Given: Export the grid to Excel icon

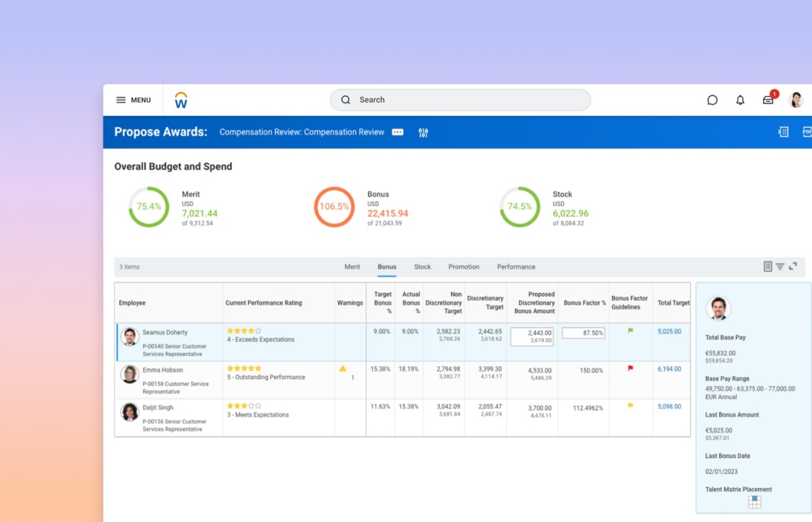Looking at the screenshot, I should pyautogui.click(x=783, y=132).
